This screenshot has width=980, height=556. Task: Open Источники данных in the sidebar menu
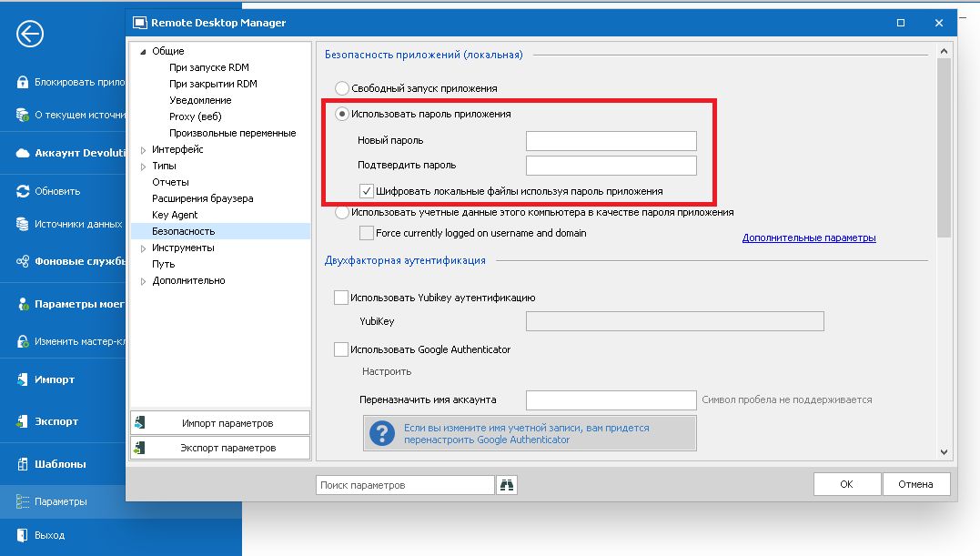78,224
